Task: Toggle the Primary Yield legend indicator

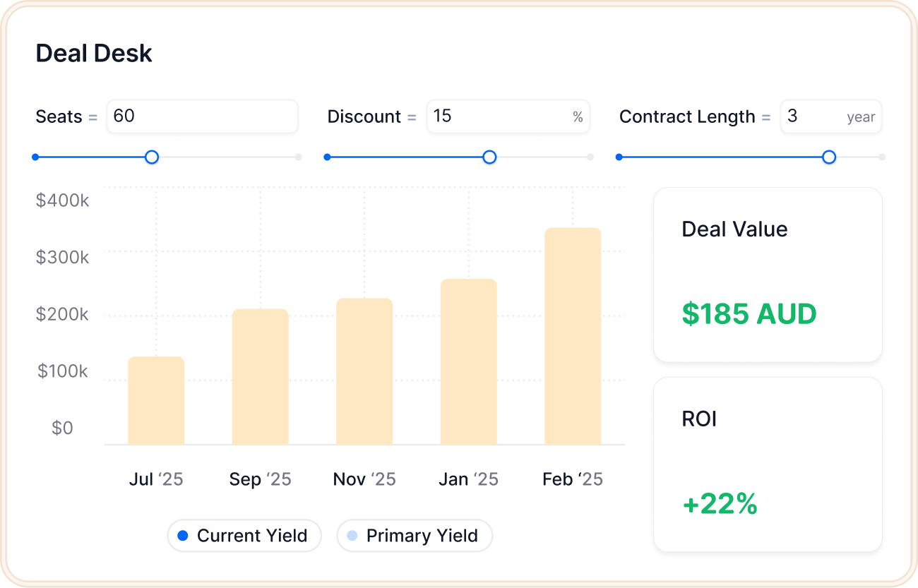Action: tap(415, 536)
